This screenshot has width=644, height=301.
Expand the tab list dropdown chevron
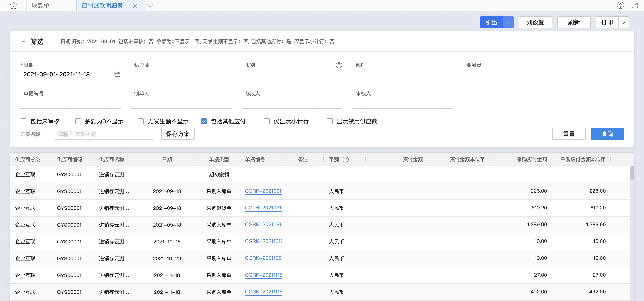tap(150, 5)
